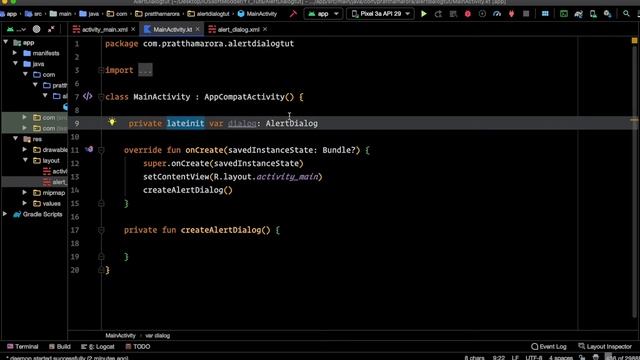Switch to the alert_dialog.xml tab
640x360 pixels.
click(238, 29)
